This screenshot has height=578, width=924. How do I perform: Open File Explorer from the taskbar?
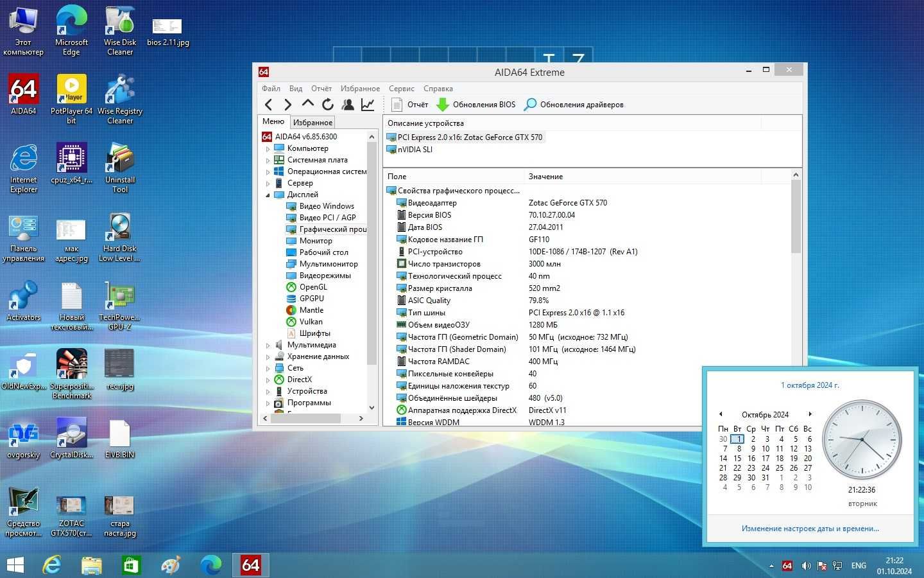click(x=92, y=565)
